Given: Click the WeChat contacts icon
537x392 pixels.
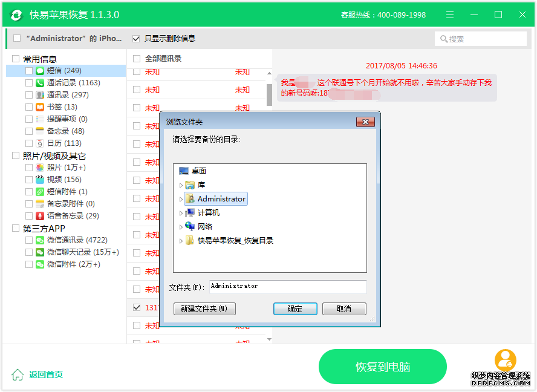Looking at the screenshot, I should 40,240.
